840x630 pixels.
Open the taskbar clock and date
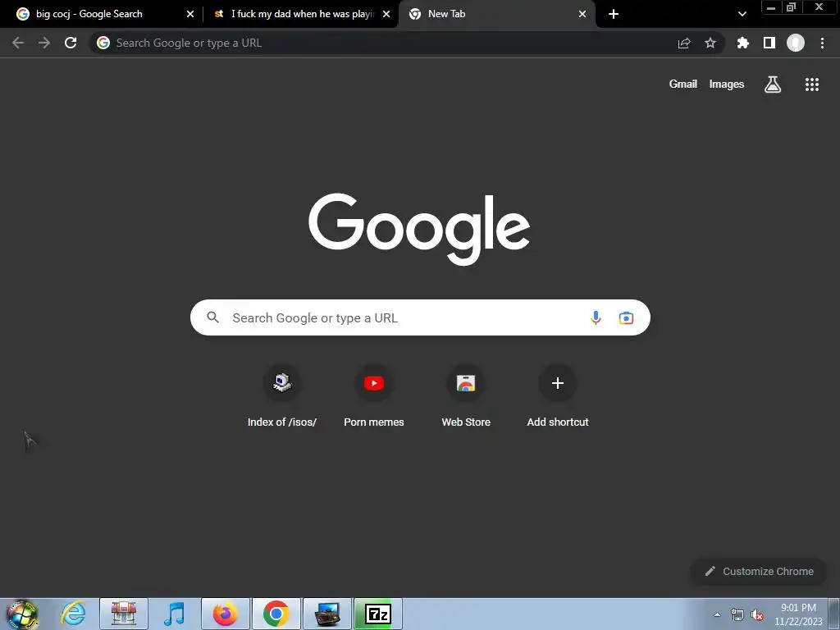pyautogui.click(x=798, y=614)
